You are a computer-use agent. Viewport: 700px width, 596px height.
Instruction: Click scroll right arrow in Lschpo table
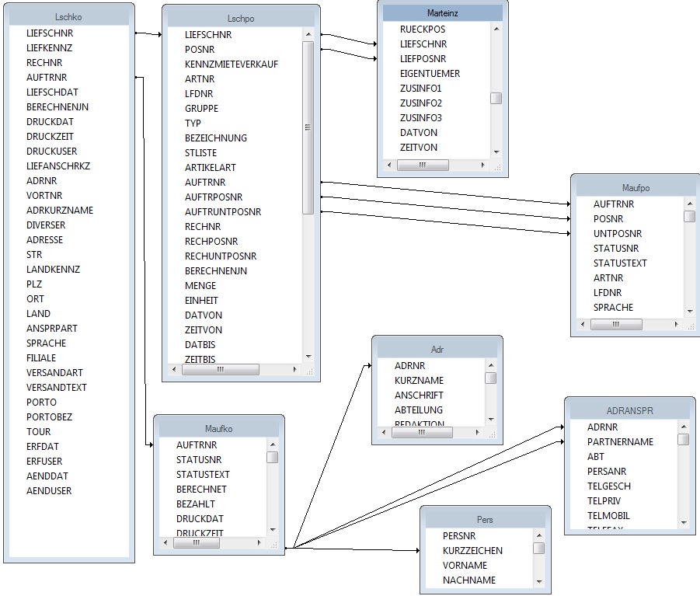294,369
